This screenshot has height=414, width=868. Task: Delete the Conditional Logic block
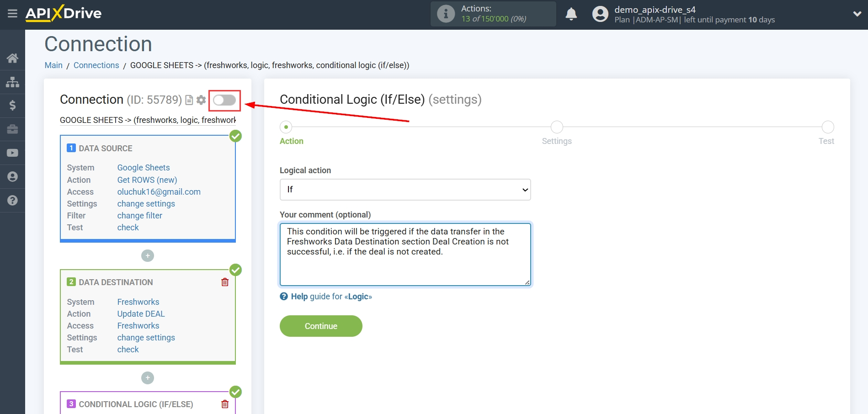click(225, 404)
